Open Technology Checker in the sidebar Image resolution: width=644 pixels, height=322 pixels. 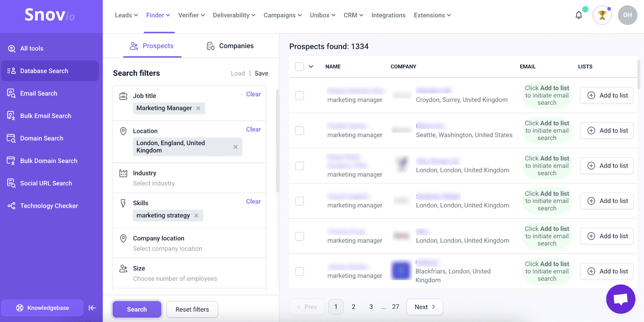(49, 206)
